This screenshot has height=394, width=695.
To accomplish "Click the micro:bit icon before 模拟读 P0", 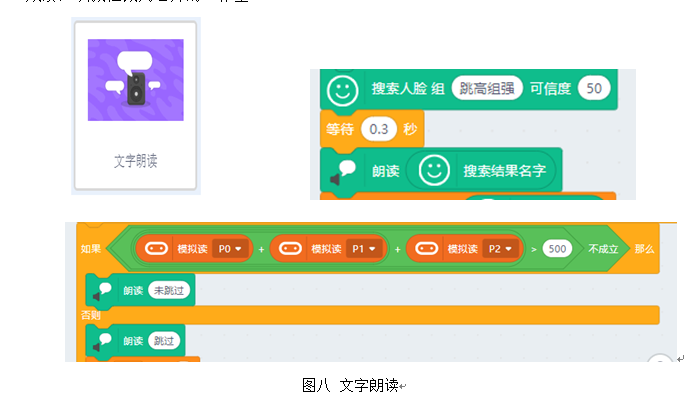I will (x=156, y=249).
